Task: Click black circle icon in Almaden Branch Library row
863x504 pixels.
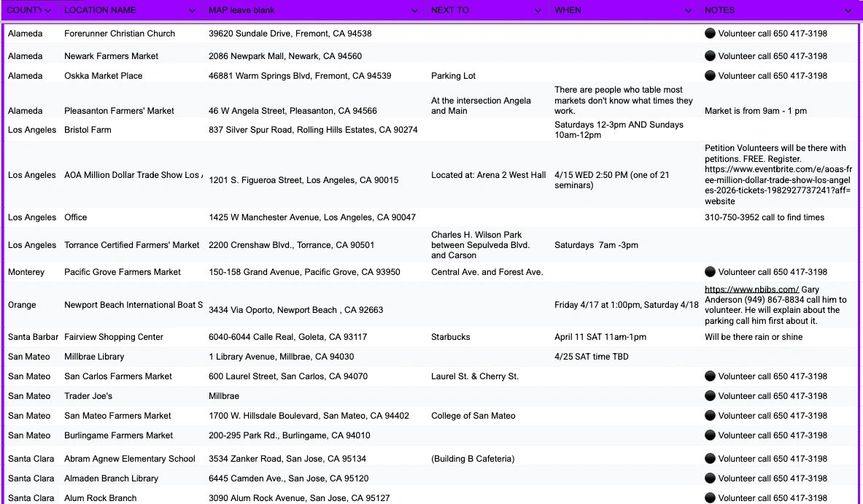Action: (710, 478)
